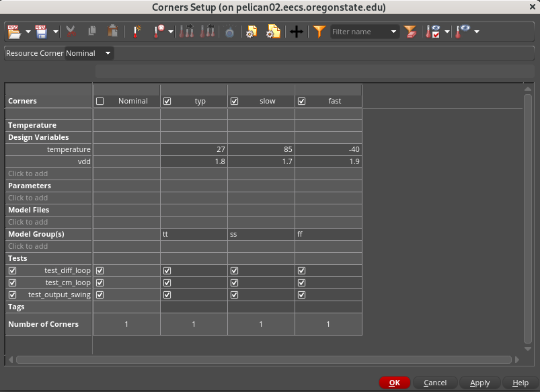The width and height of the screenshot is (540, 392).
Task: Enable the Nominal corner checkbox
Action: click(100, 102)
